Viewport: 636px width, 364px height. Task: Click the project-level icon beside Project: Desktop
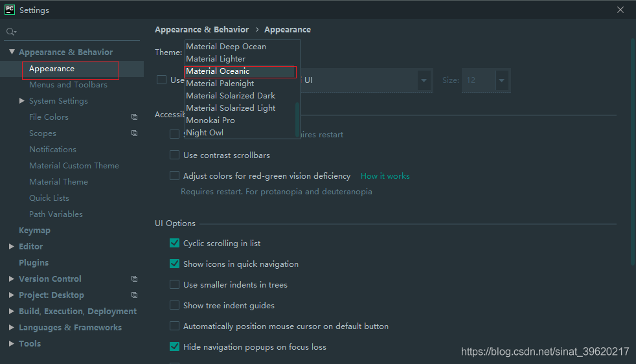[134, 295]
